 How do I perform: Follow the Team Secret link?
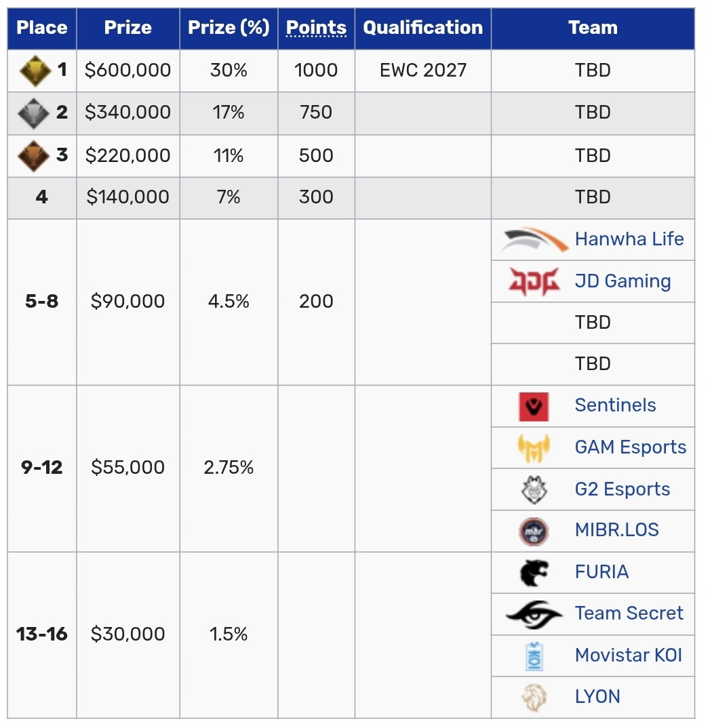[629, 613]
